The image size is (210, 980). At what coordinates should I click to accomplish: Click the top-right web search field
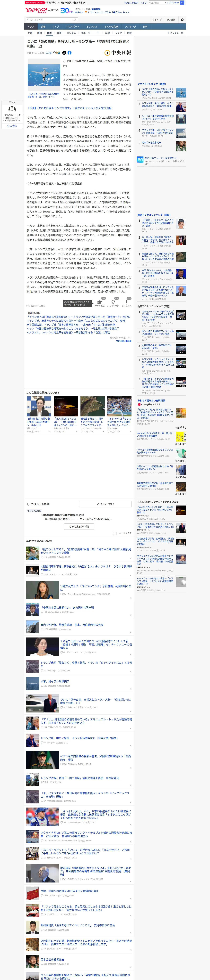pos(156,3)
